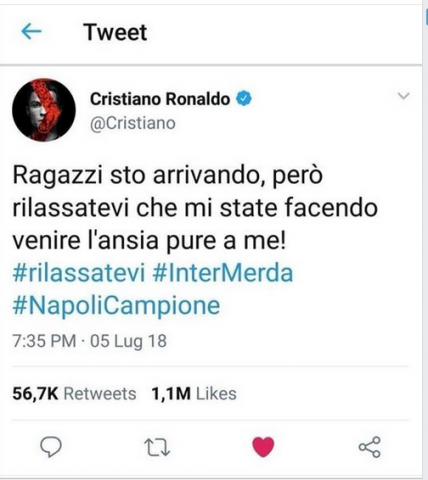Click the 7:35 PM timestamp
The height and width of the screenshot is (480, 428).
tap(44, 341)
